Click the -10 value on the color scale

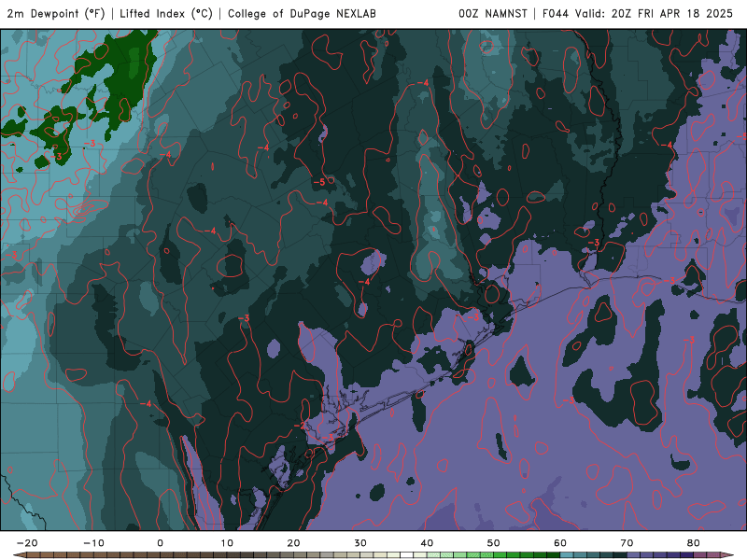[x=93, y=543]
